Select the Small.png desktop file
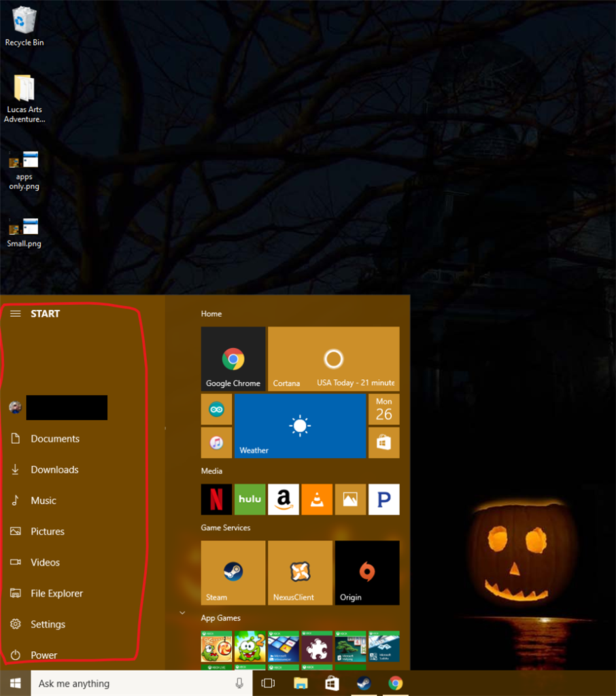The height and width of the screenshot is (696, 616). (x=24, y=232)
